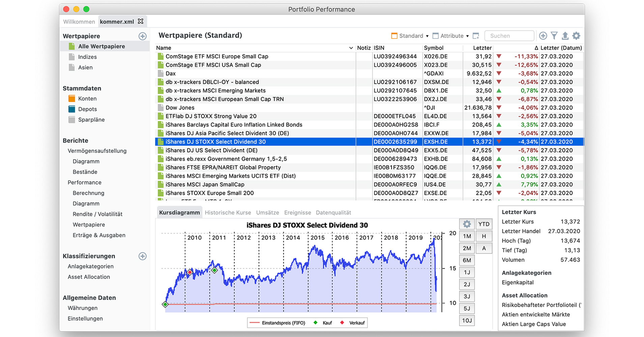
Task: Select iShares STOXX Europe Small 200 row
Action: [369, 193]
